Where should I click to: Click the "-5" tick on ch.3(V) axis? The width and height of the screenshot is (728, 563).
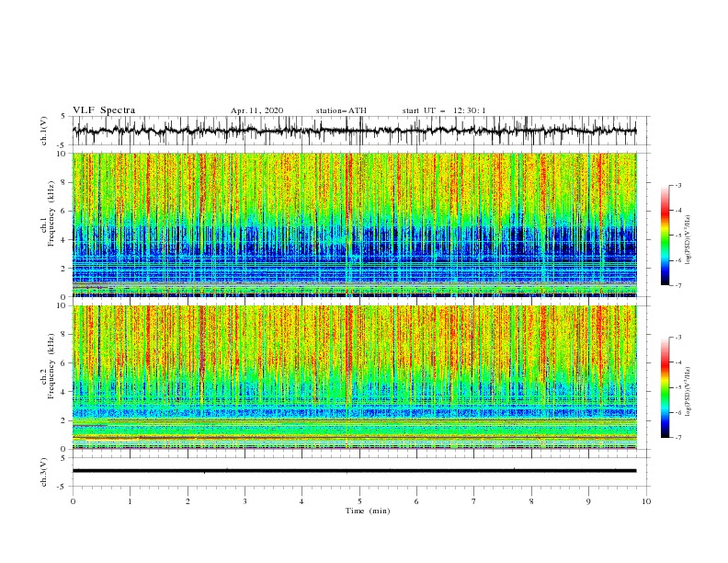pyautogui.click(x=63, y=487)
